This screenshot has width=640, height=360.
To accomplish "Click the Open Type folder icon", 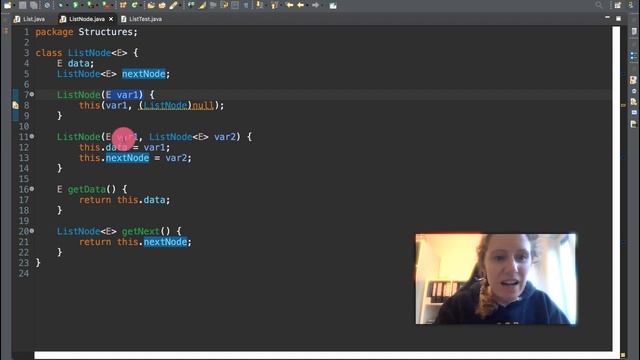I will [x=151, y=5].
